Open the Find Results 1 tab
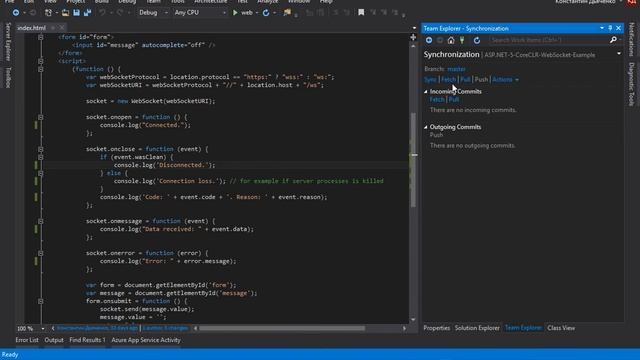The width and height of the screenshot is (640, 360). tap(87, 340)
